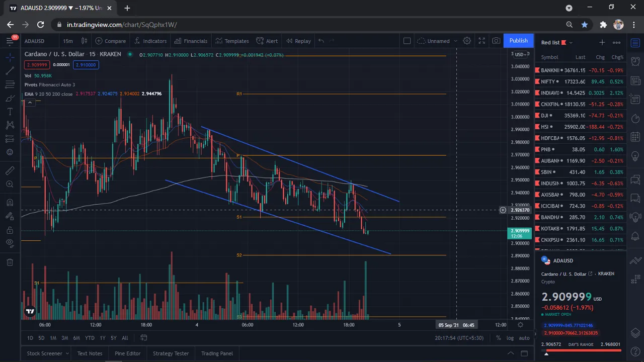This screenshot has width=644, height=362.
Task: Toggle log scale
Action: pyautogui.click(x=510, y=338)
